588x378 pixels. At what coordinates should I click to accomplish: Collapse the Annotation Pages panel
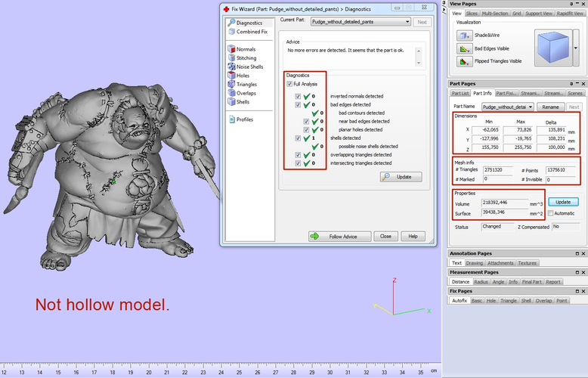pyautogui.click(x=577, y=254)
